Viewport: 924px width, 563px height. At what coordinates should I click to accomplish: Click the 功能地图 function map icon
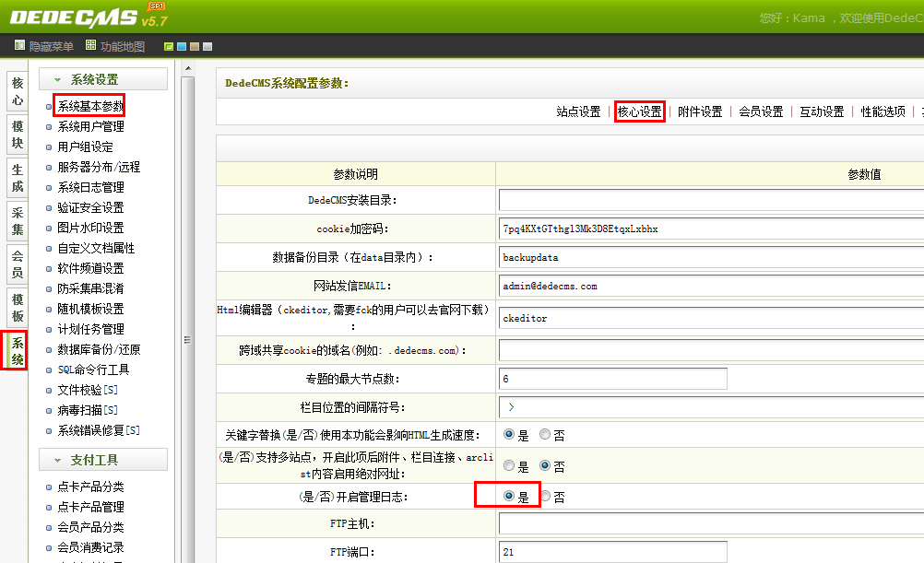click(90, 45)
